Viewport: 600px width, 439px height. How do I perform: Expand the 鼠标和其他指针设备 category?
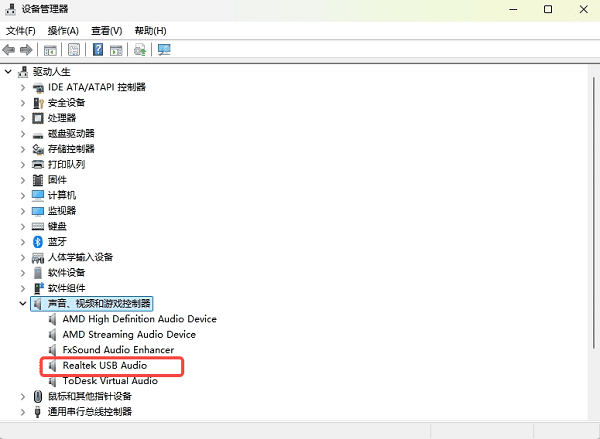click(x=23, y=397)
